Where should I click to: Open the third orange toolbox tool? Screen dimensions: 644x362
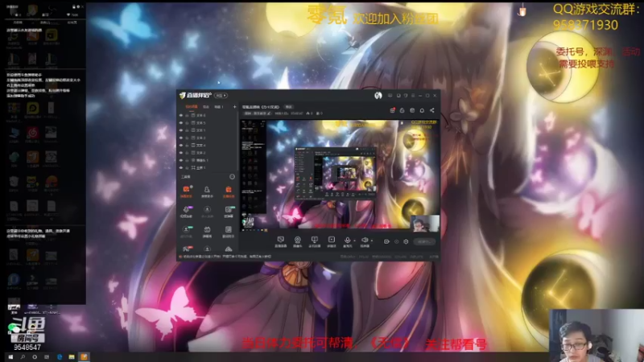pos(229,191)
